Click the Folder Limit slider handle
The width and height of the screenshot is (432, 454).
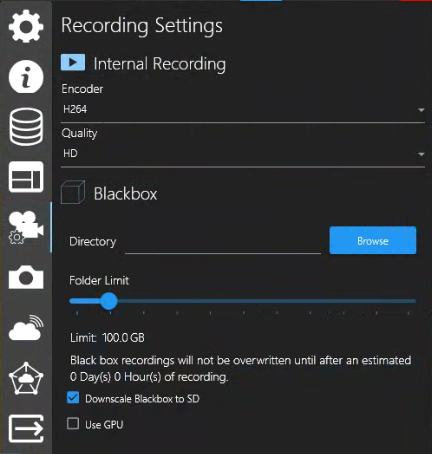point(109,301)
